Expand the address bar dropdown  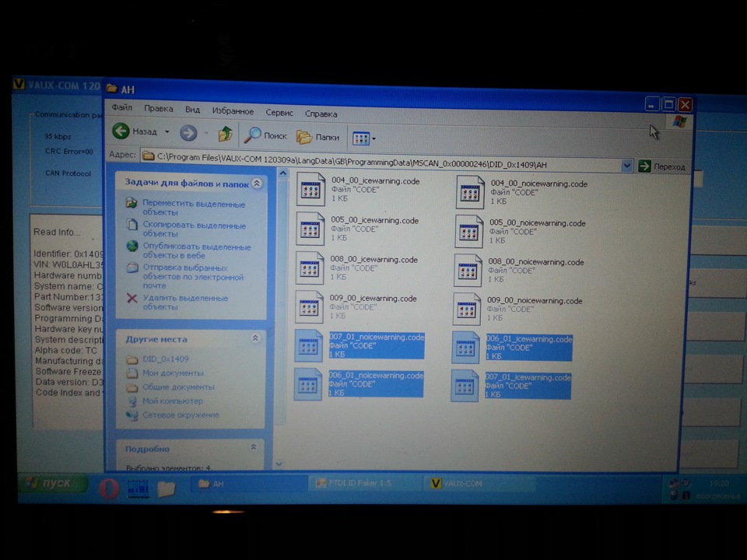click(x=626, y=165)
